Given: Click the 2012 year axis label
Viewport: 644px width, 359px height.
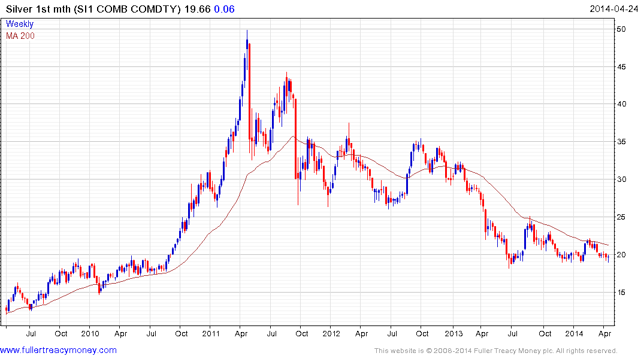Looking at the screenshot, I should point(331,333).
